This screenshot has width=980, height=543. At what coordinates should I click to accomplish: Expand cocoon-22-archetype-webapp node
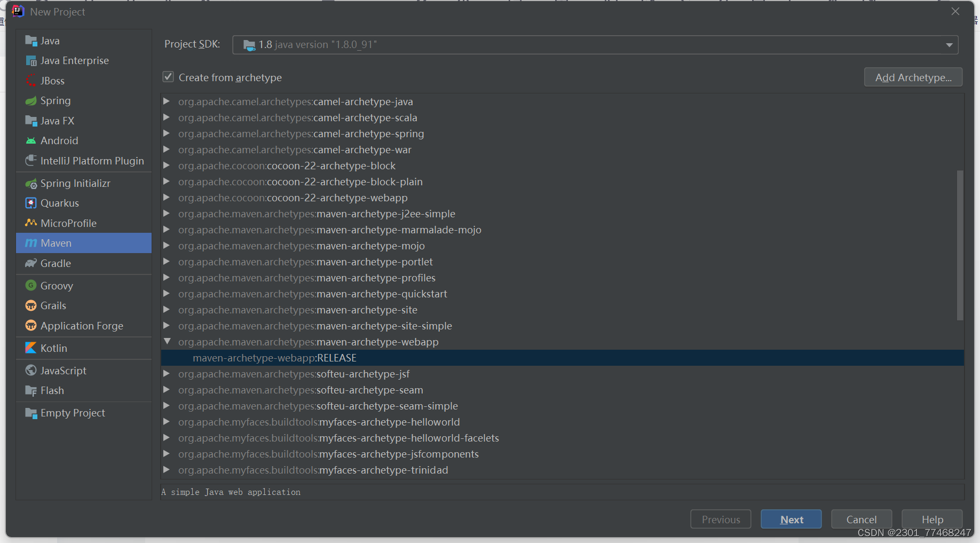tap(167, 198)
